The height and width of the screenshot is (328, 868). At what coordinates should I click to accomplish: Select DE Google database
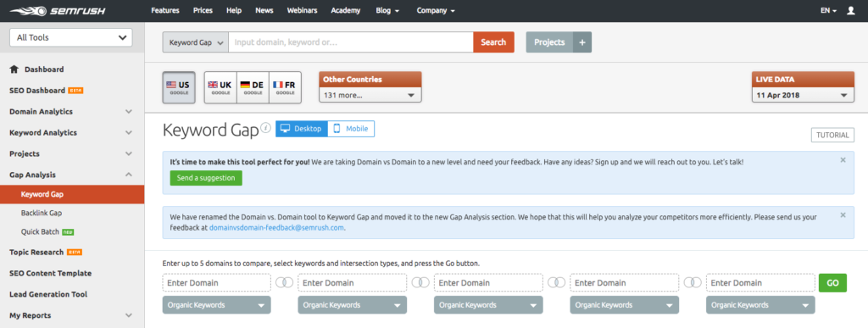click(253, 87)
